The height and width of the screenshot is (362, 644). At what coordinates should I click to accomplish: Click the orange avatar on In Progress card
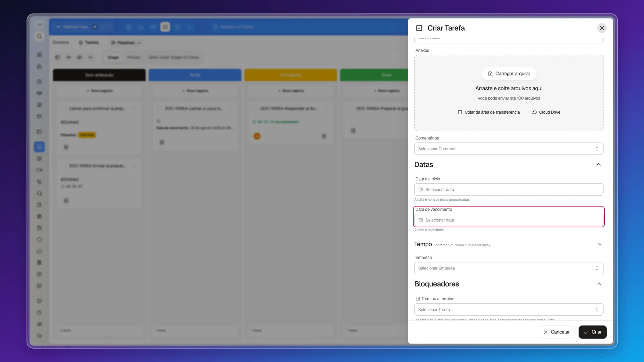(x=257, y=136)
